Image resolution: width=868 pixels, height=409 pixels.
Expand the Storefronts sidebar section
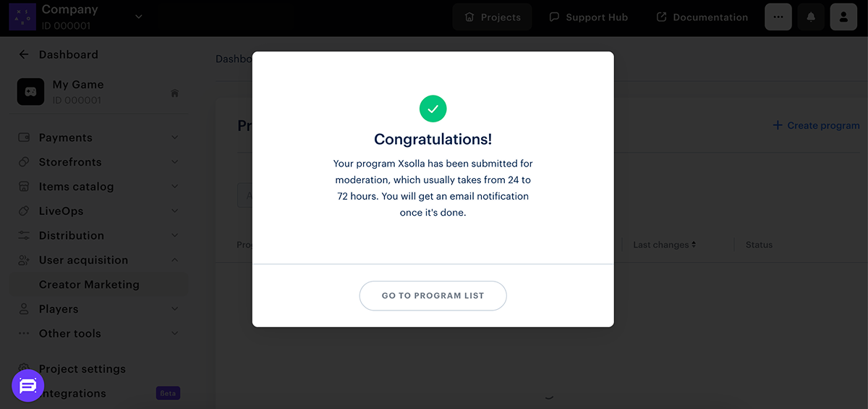pyautogui.click(x=174, y=162)
